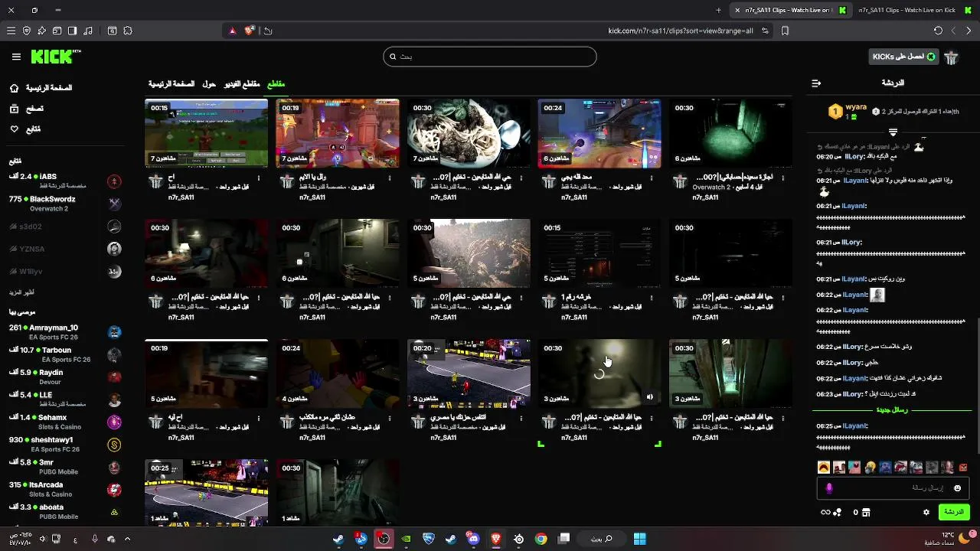
Task: Open the KICKs shop icon
Action: pyautogui.click(x=866, y=512)
